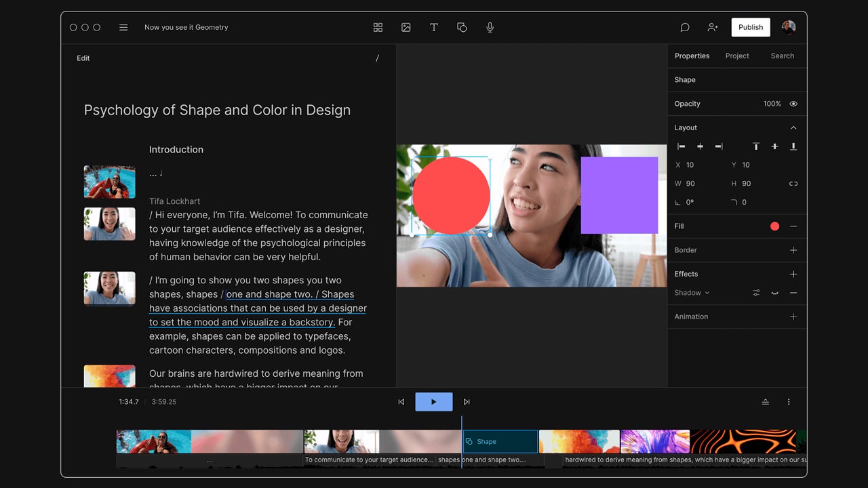This screenshot has width=868, height=488.
Task: Open the Shadow effect type dropdown
Action: coord(692,293)
